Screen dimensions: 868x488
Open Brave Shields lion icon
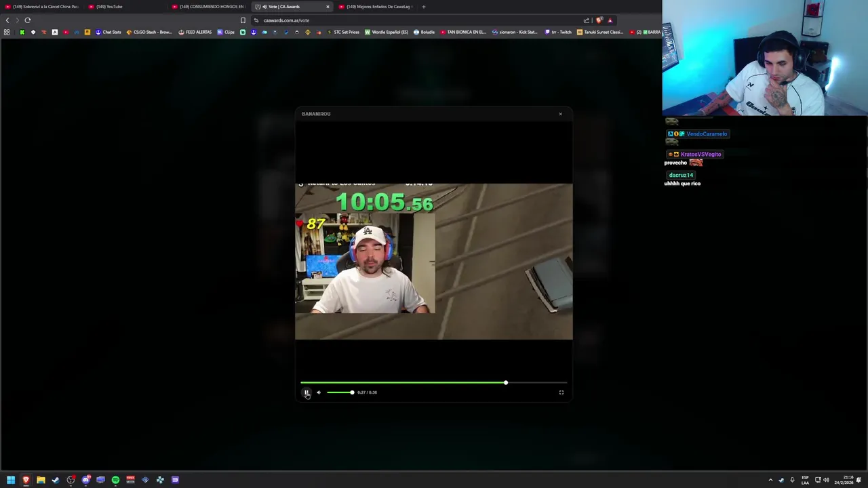599,20
